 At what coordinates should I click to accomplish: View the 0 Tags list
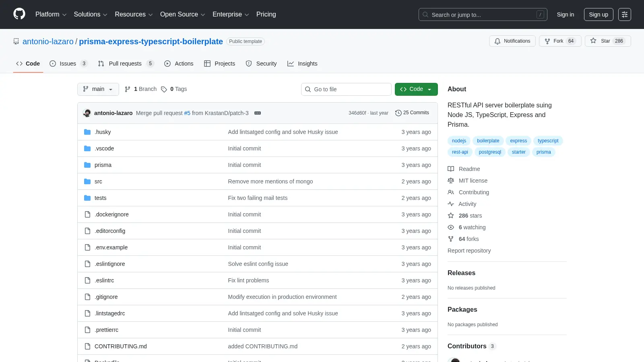(x=174, y=89)
